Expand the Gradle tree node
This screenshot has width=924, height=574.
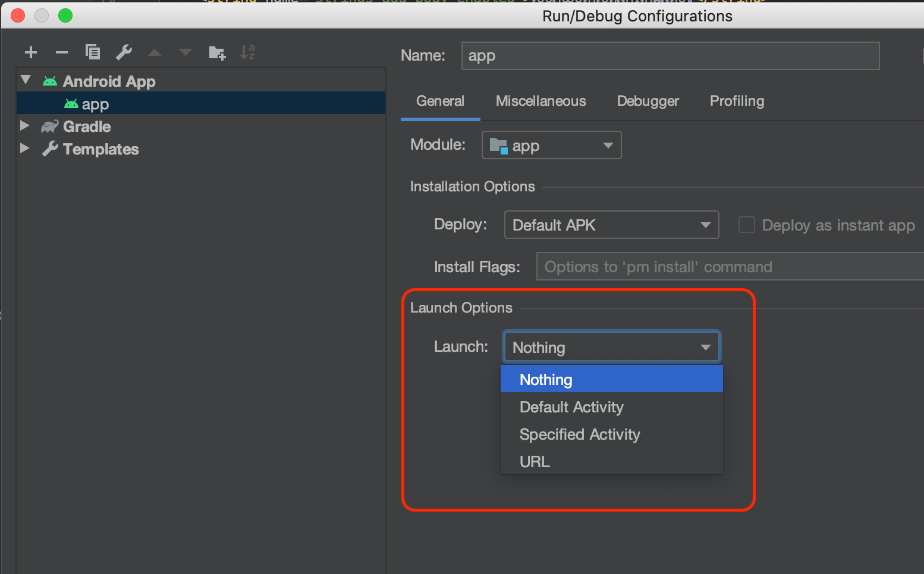pyautogui.click(x=24, y=125)
